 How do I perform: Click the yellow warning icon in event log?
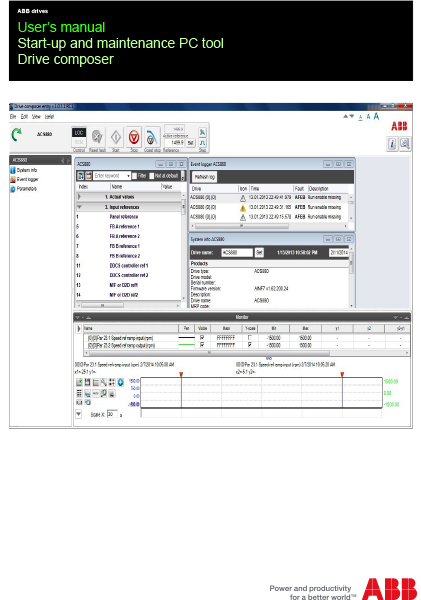pos(243,208)
